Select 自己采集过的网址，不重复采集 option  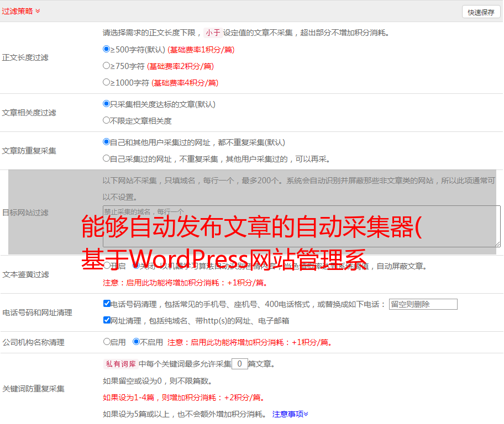(107, 158)
